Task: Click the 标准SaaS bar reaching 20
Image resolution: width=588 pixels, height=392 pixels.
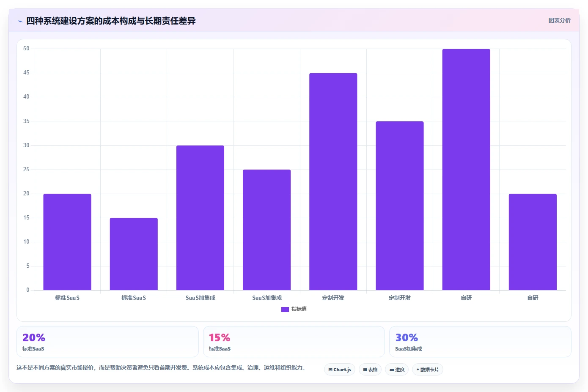Action: [67, 242]
